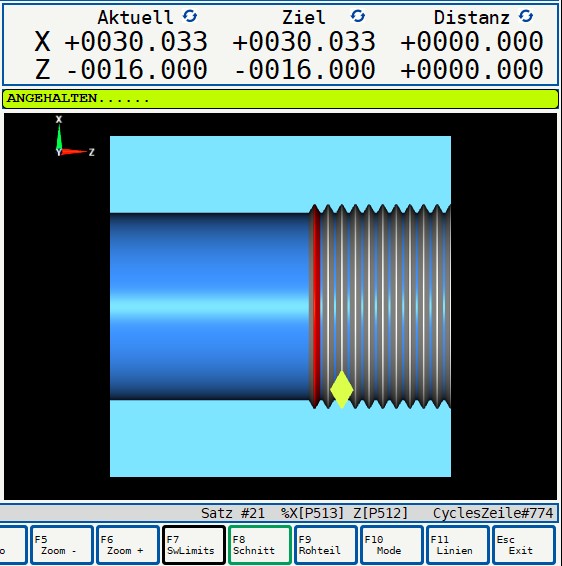This screenshot has height=566, width=562.
Task: Click the X Aktuell position value
Action: pyautogui.click(x=136, y=42)
